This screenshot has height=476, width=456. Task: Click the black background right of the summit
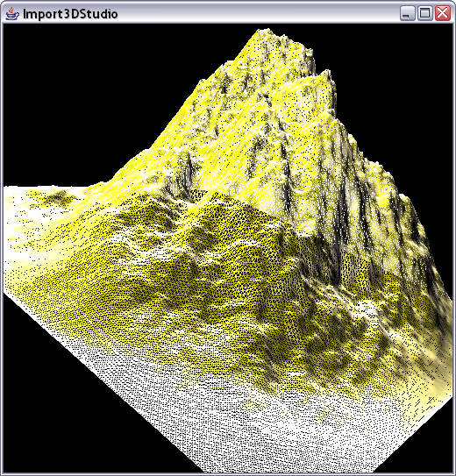(395, 91)
